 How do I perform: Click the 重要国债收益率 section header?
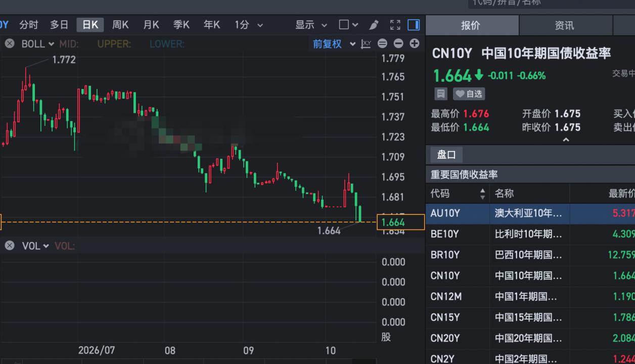(x=464, y=174)
